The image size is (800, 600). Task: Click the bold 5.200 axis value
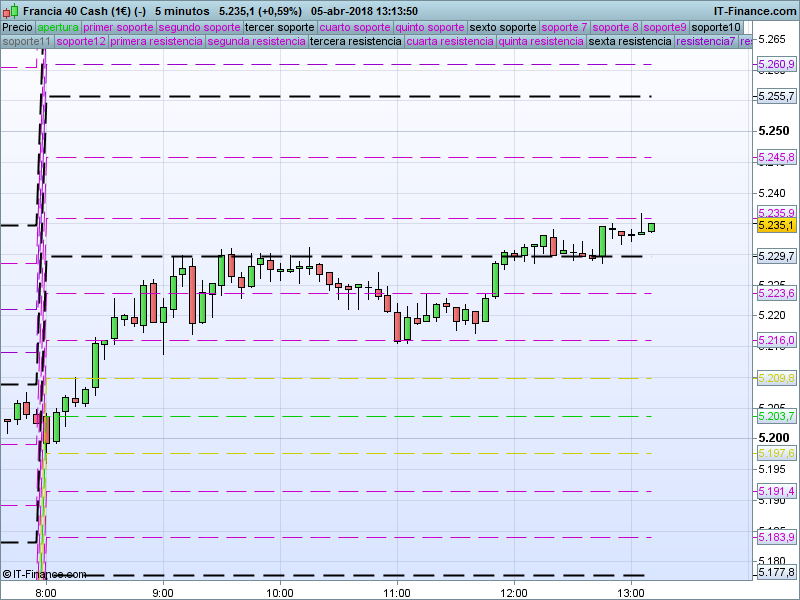(773, 438)
